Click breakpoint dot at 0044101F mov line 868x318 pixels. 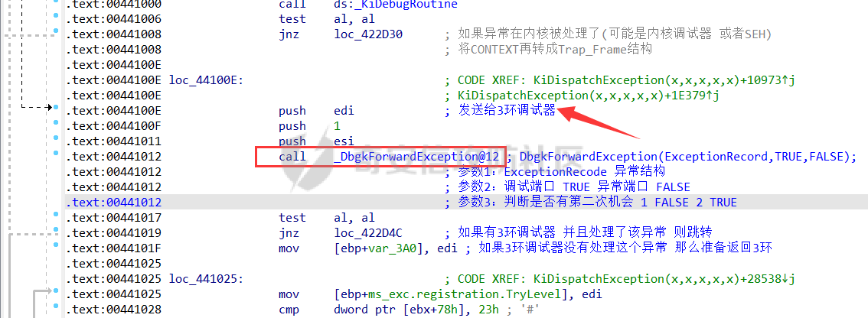point(56,245)
